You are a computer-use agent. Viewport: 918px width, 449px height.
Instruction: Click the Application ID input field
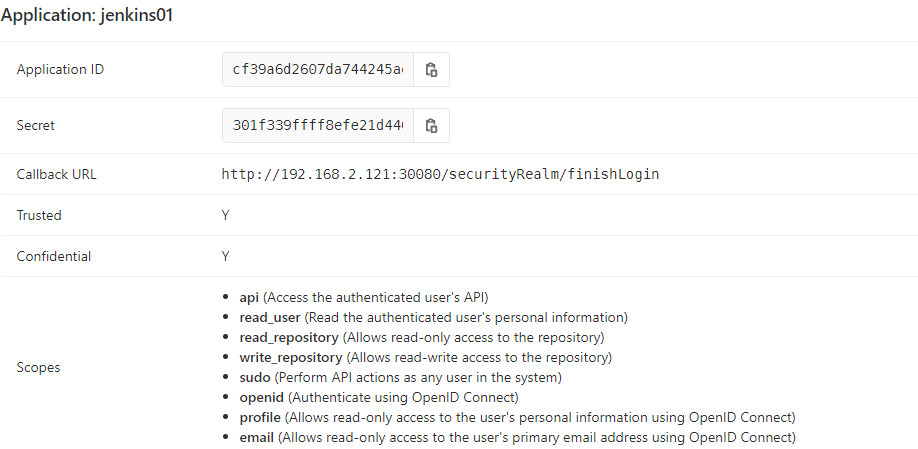coord(318,70)
